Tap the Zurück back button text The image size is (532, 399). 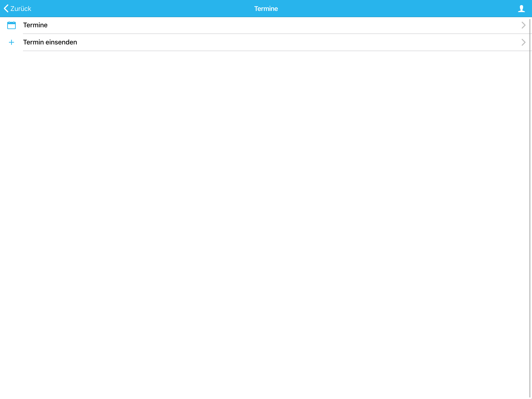tap(21, 9)
